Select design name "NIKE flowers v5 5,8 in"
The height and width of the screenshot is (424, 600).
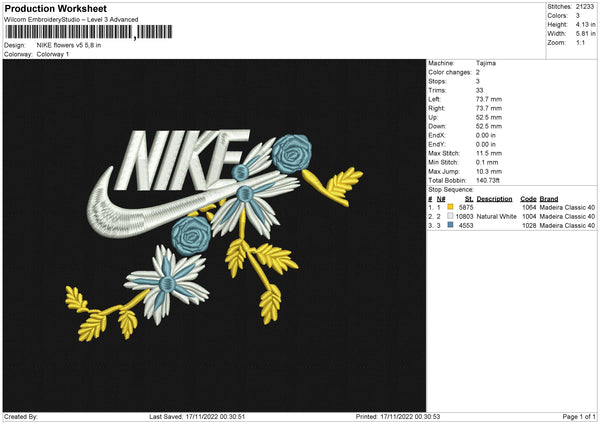(x=69, y=45)
